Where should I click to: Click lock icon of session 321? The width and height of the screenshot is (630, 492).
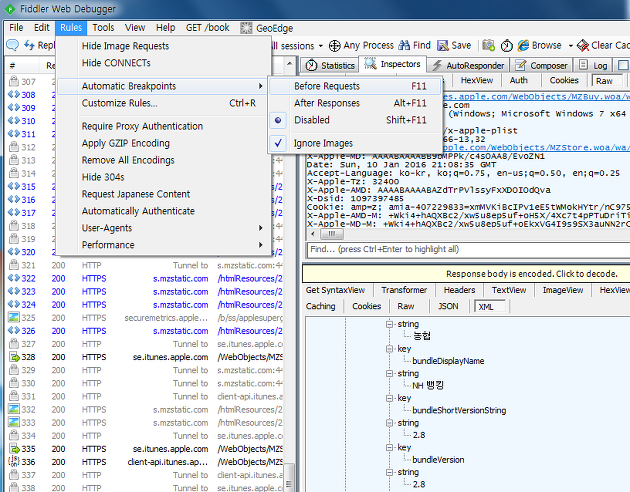pyautogui.click(x=14, y=265)
